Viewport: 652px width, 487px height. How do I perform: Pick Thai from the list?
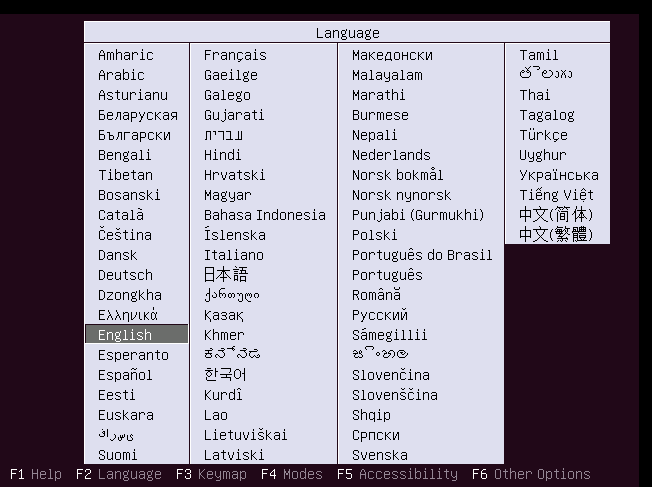tap(534, 95)
